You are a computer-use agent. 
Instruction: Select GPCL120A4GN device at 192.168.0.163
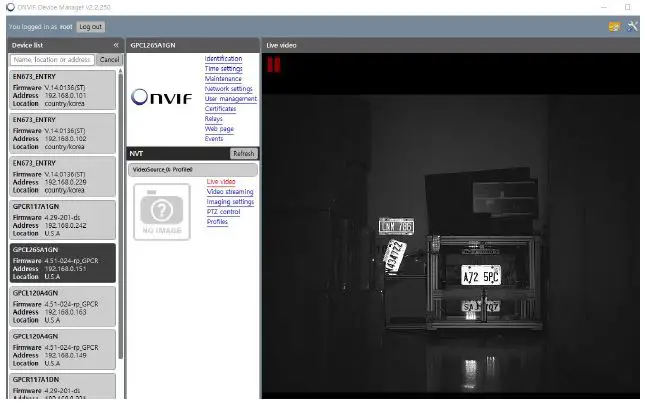[x=63, y=307]
